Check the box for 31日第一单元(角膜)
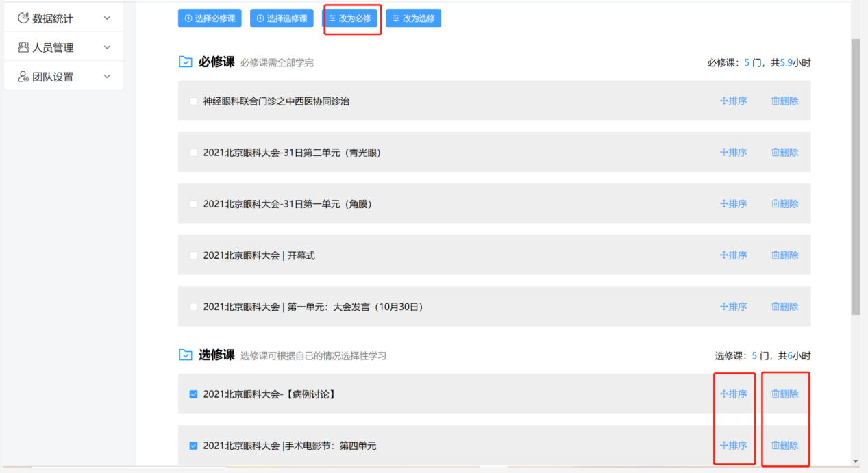Image resolution: width=868 pixels, height=473 pixels. point(193,204)
